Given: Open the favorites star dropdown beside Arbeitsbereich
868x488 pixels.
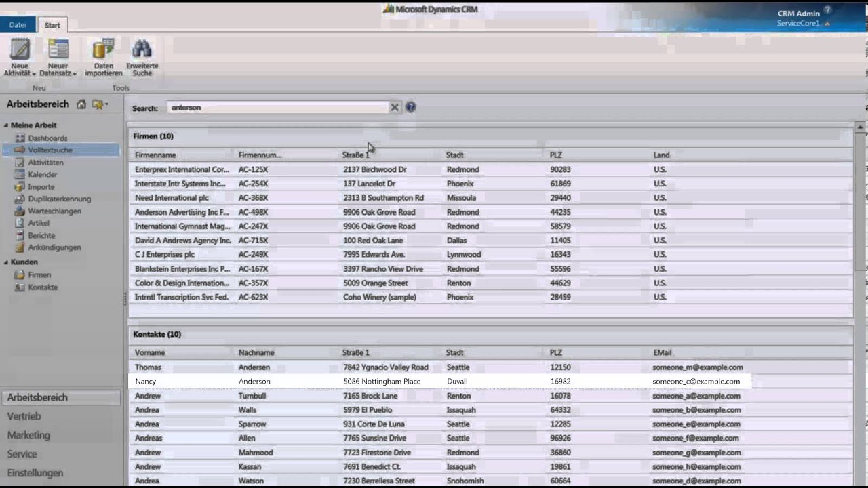Looking at the screenshot, I should pos(100,104).
